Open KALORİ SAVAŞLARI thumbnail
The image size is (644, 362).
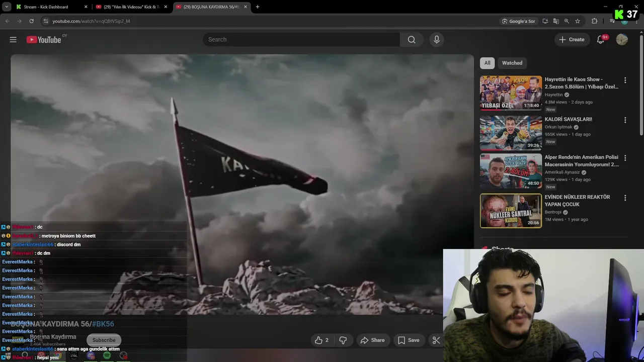pyautogui.click(x=511, y=133)
